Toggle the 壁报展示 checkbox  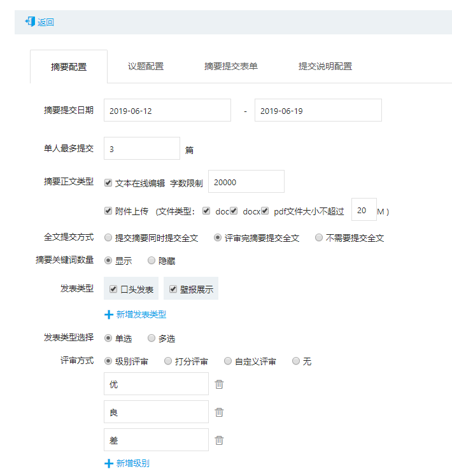click(173, 289)
